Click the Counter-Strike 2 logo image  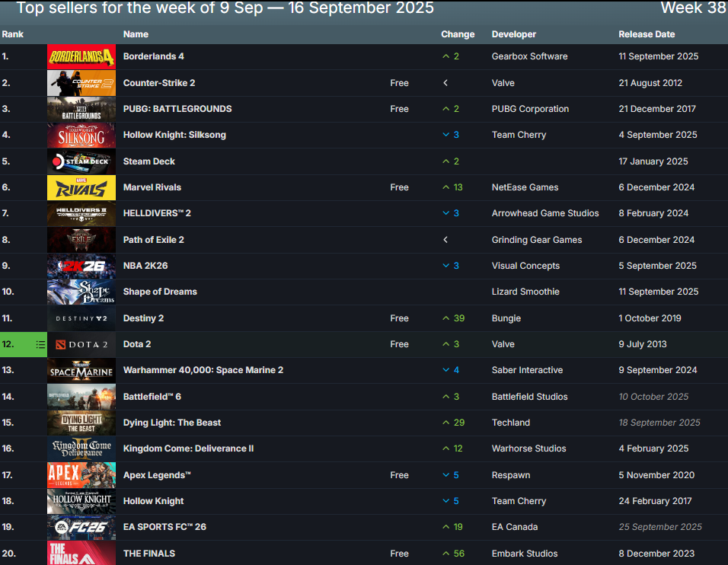coord(81,83)
